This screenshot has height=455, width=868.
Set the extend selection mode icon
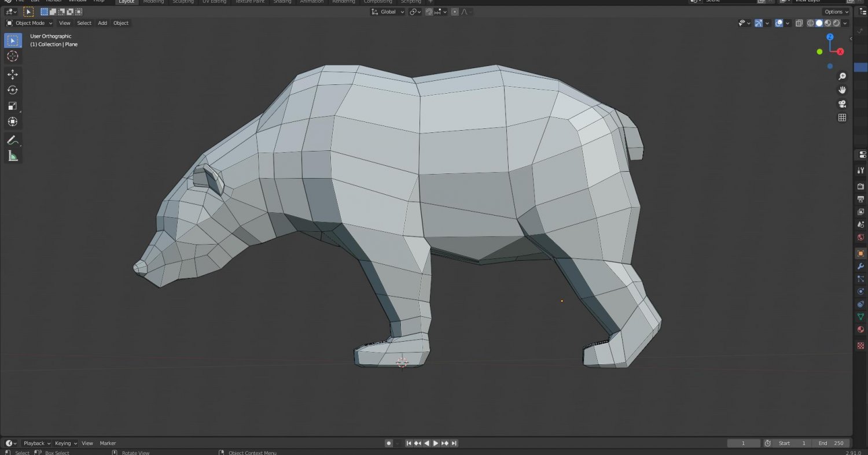(x=53, y=12)
